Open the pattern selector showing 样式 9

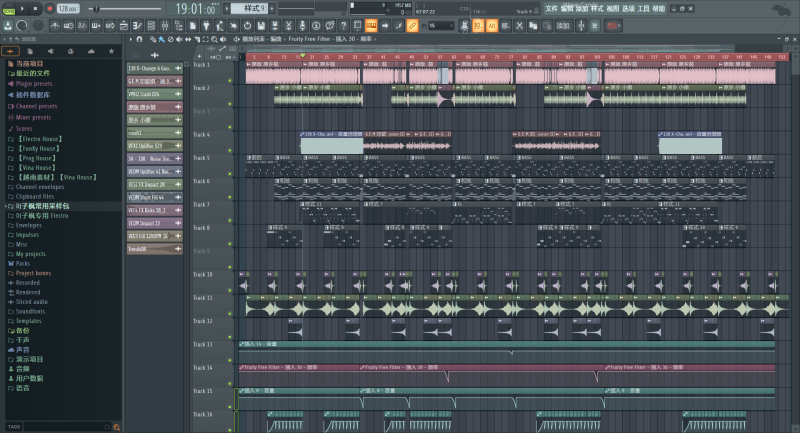point(249,8)
